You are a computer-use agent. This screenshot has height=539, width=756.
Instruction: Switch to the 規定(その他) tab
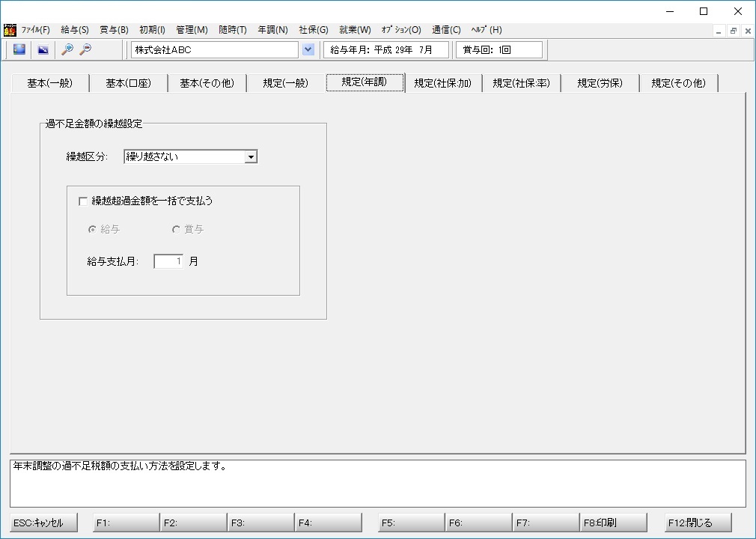point(679,83)
